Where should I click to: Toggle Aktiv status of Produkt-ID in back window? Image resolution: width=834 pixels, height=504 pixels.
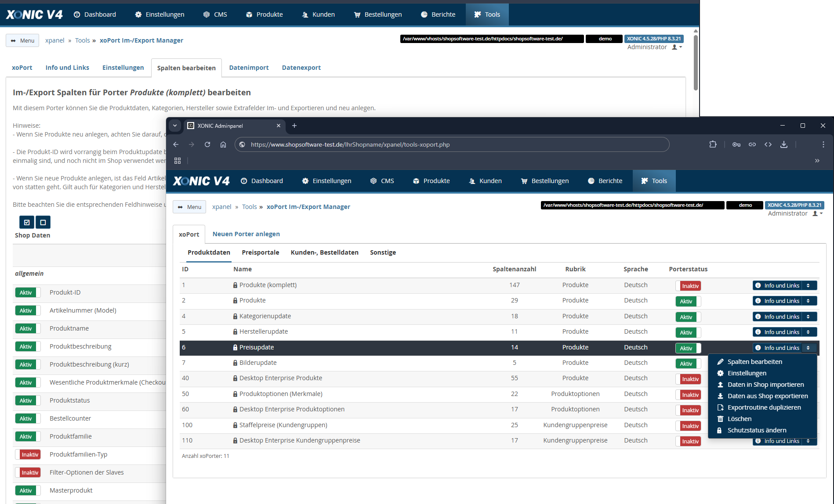coord(28,292)
